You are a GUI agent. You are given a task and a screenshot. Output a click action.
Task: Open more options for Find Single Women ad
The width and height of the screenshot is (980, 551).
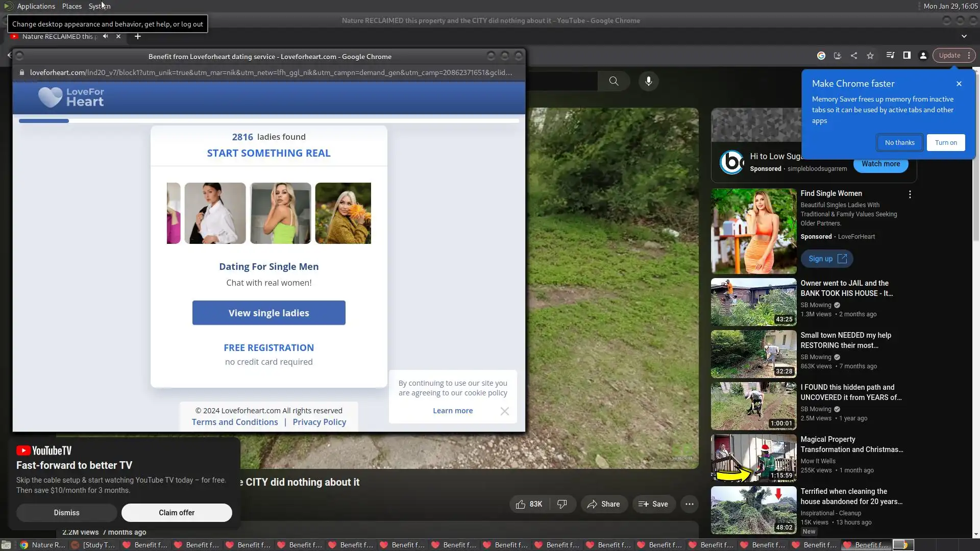point(910,194)
